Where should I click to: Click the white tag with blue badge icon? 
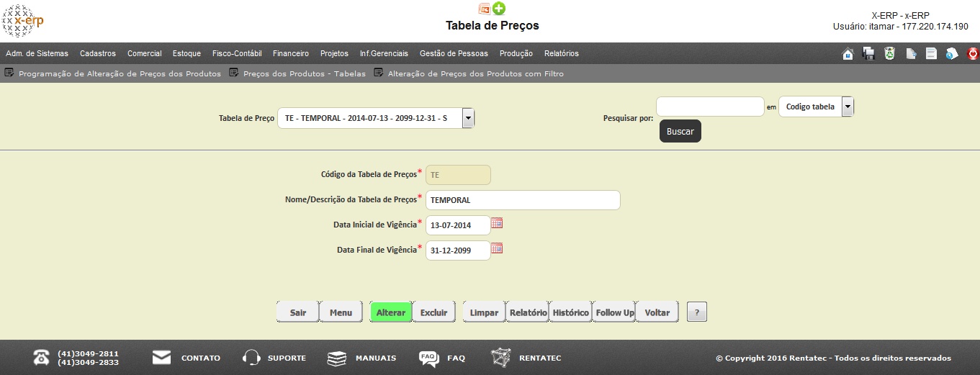pos(952,54)
